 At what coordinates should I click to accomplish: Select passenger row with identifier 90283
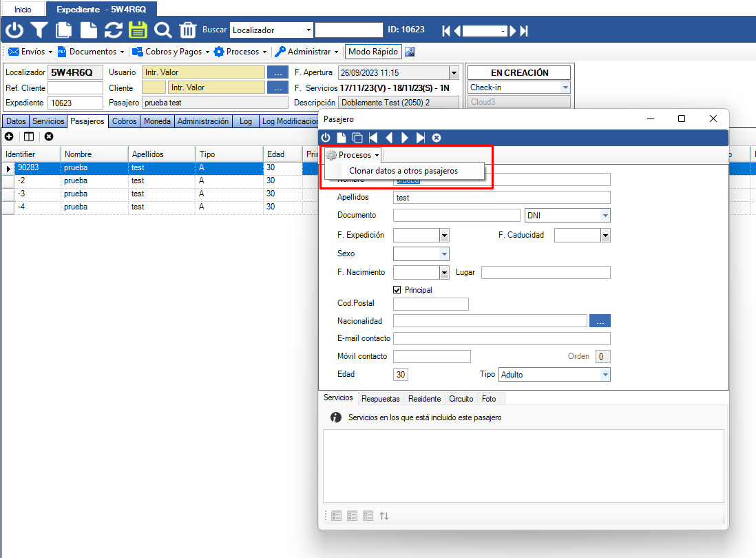pyautogui.click(x=159, y=168)
